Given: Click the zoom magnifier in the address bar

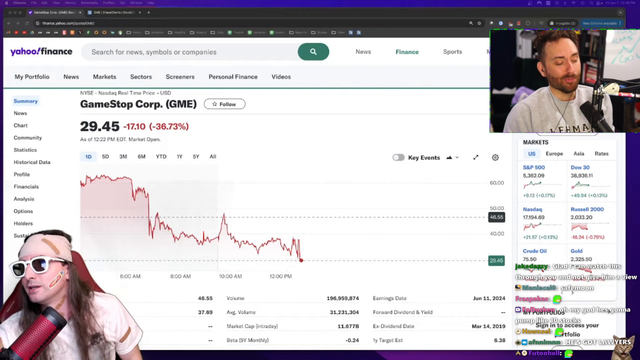Looking at the screenshot, I should [471, 23].
